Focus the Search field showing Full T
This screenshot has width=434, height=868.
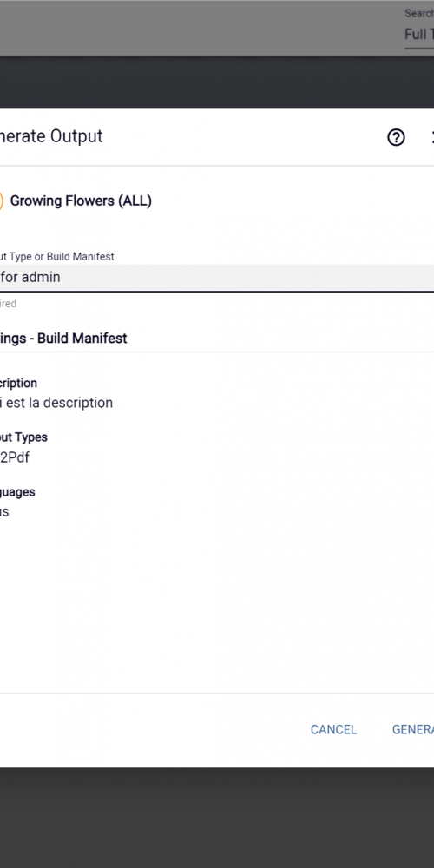click(x=419, y=35)
